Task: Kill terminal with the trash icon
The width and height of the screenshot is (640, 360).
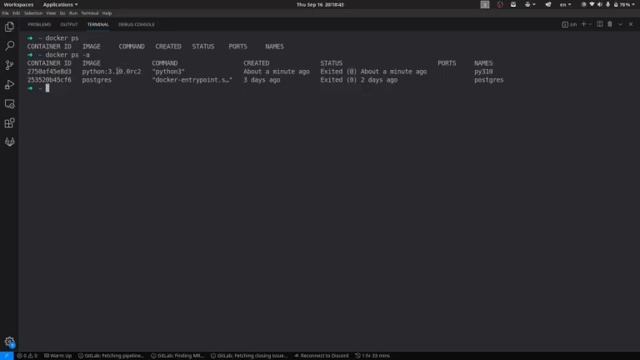Action: (610, 24)
